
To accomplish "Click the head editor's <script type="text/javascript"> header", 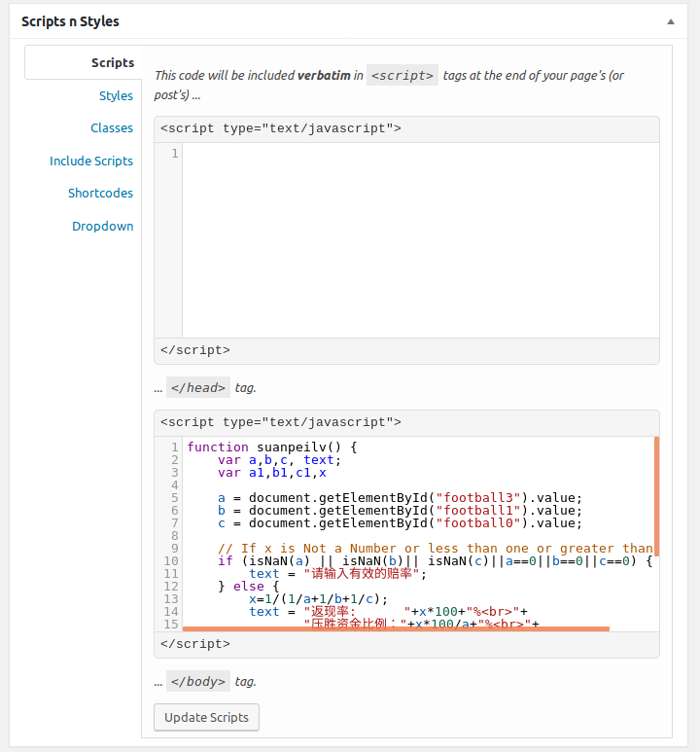I will (x=406, y=129).
